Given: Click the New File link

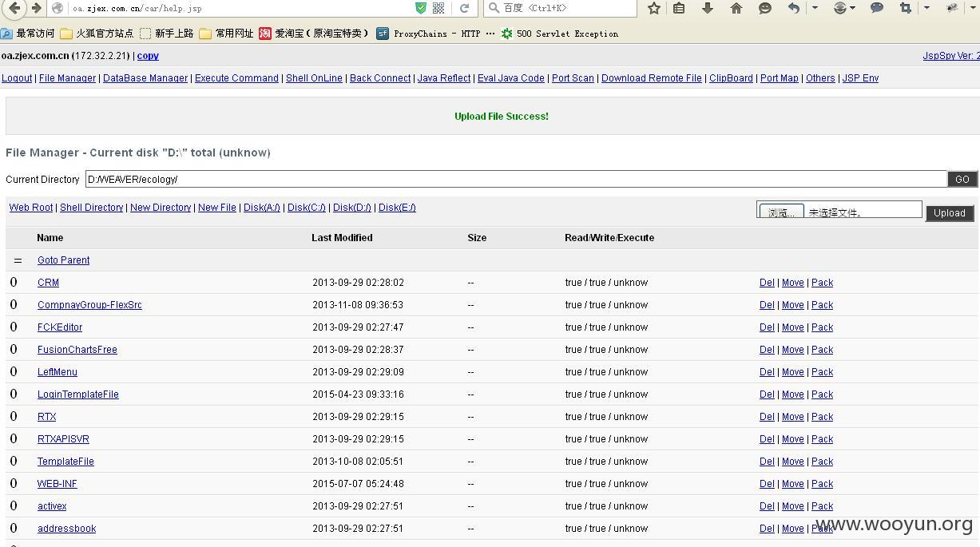Looking at the screenshot, I should click(217, 208).
